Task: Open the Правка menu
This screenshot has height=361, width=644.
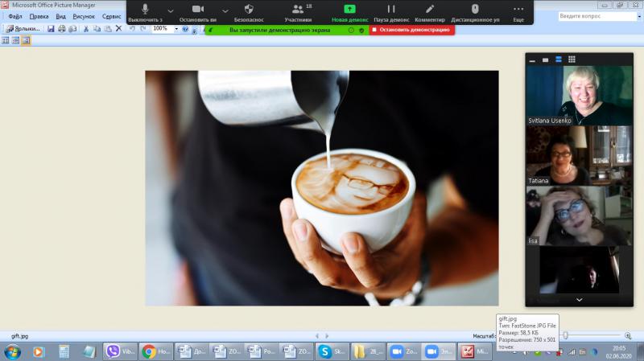Action: (x=39, y=16)
